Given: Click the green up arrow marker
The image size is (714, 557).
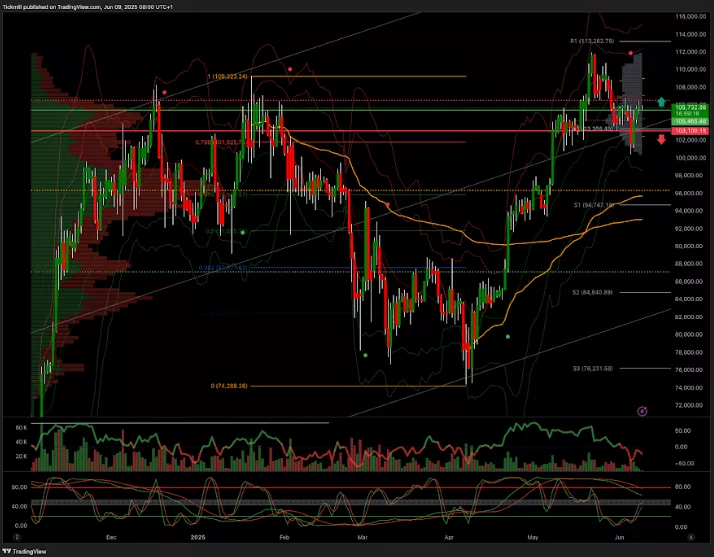Looking at the screenshot, I should [x=661, y=102].
